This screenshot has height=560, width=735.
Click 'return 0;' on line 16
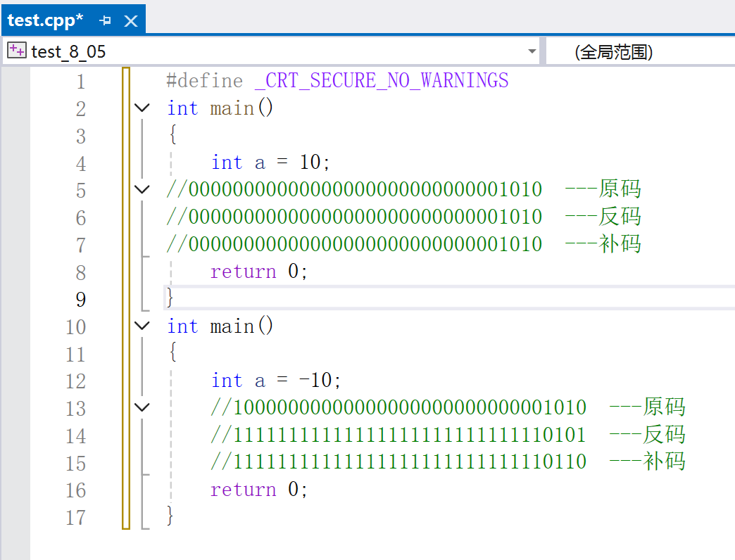[x=259, y=490]
